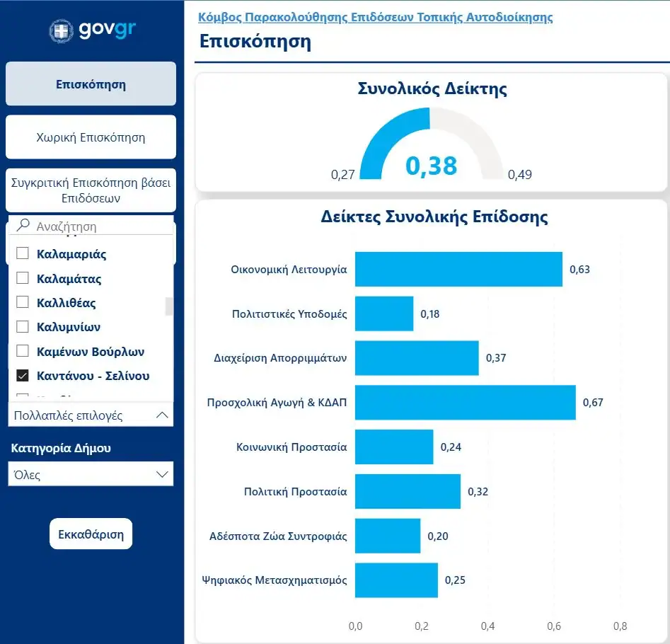Collapse the Πολλαπλές επιλογές dropdown
This screenshot has width=670, height=644.
click(162, 415)
